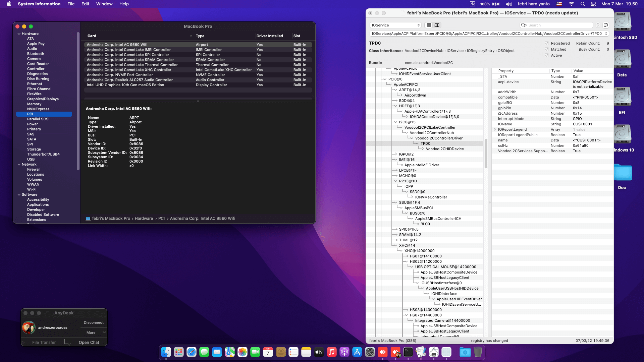Collapse the Software section in sidebar

[19, 194]
